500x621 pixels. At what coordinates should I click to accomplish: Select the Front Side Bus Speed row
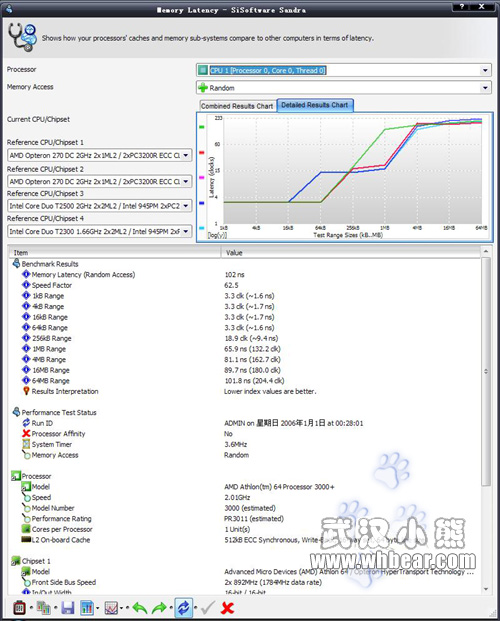244,582
